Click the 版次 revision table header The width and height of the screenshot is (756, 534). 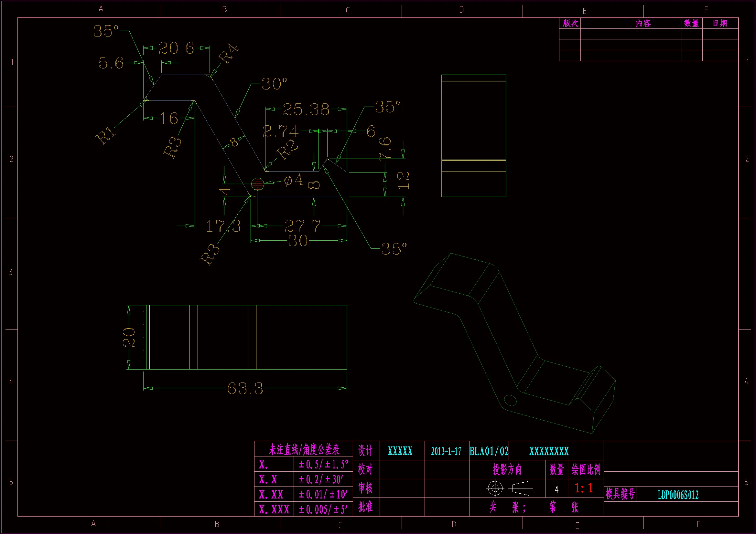(x=570, y=23)
